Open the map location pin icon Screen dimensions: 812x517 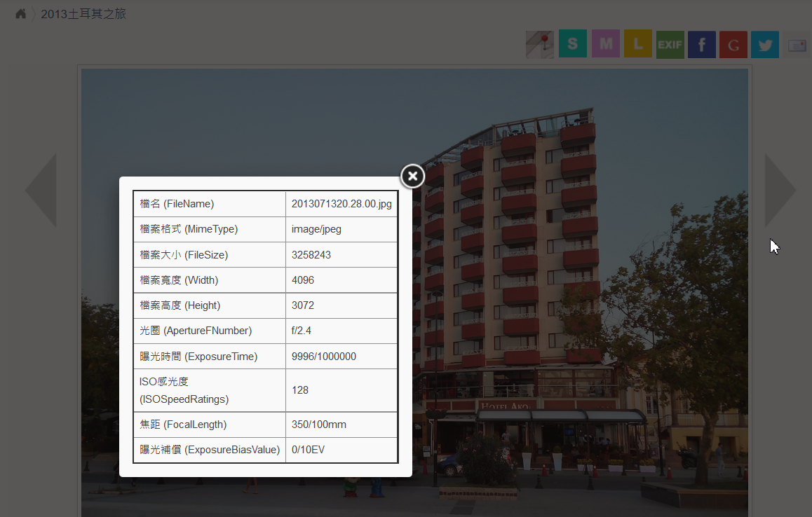tap(540, 44)
